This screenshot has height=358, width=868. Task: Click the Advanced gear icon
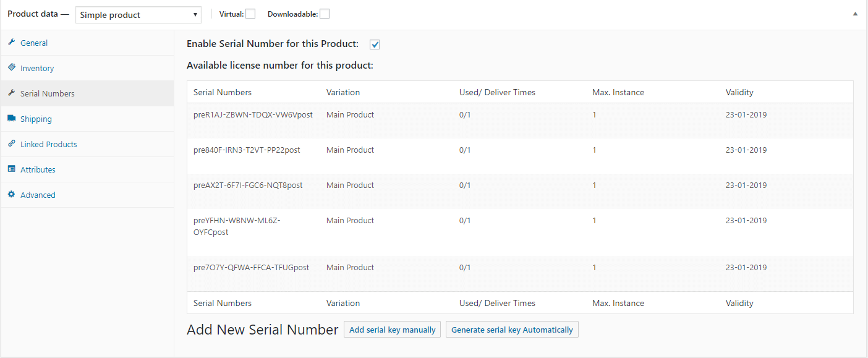[x=12, y=194]
